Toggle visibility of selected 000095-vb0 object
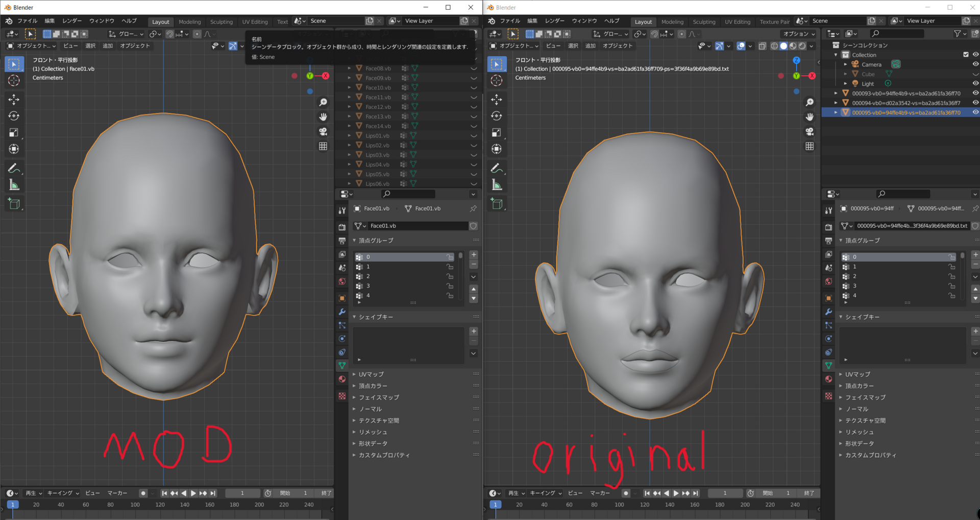 click(975, 112)
